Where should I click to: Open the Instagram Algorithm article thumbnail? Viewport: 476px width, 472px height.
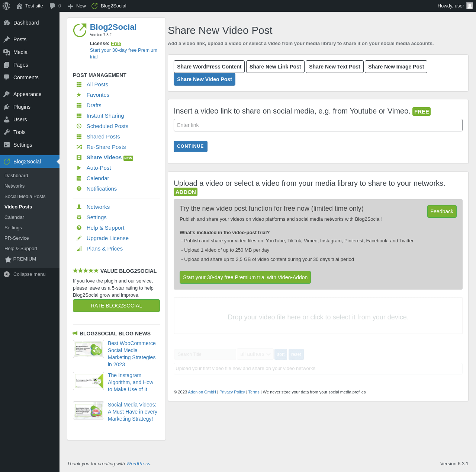(x=89, y=381)
